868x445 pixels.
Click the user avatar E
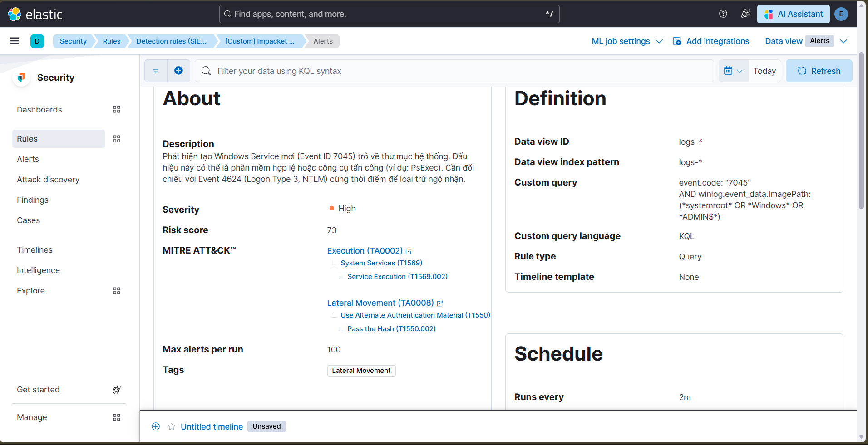tap(841, 14)
